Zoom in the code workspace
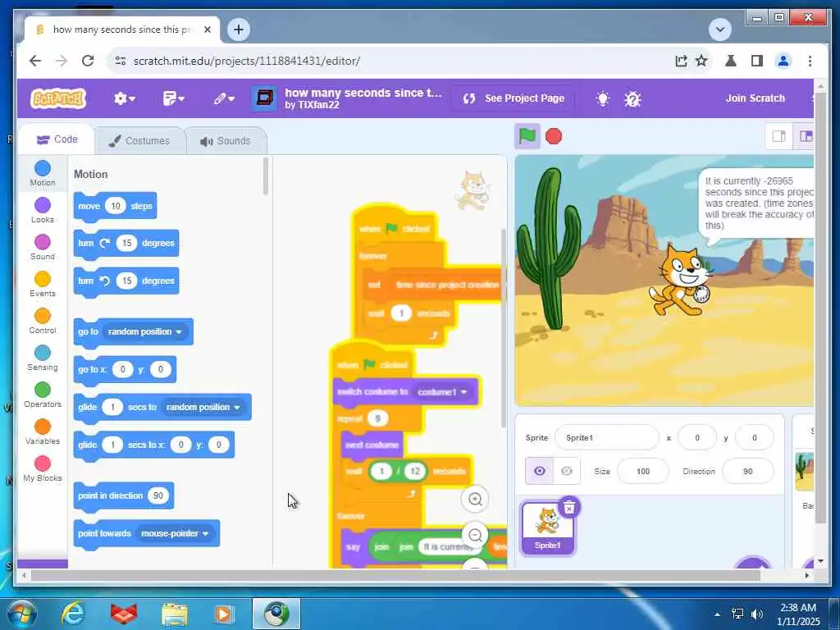This screenshot has height=630, width=840. click(x=475, y=500)
